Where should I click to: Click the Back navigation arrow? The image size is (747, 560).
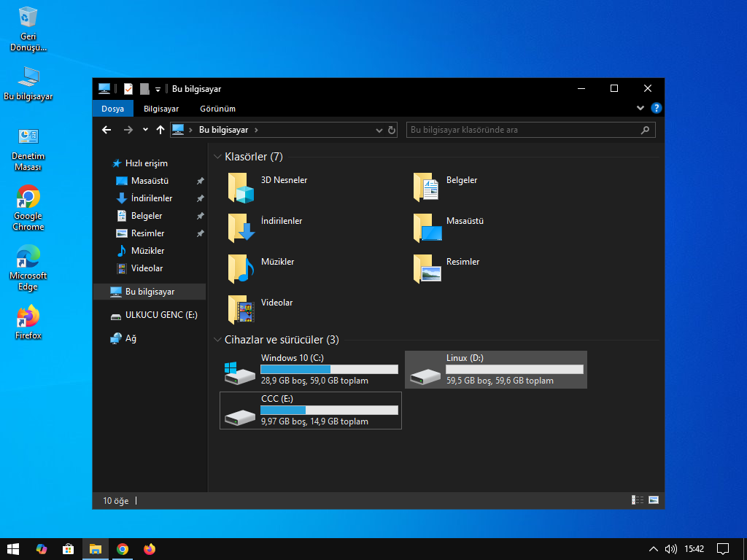(x=107, y=130)
